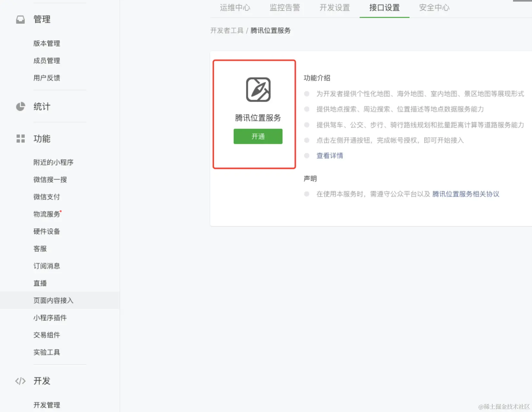Click the 管理 section heading

coord(42,19)
